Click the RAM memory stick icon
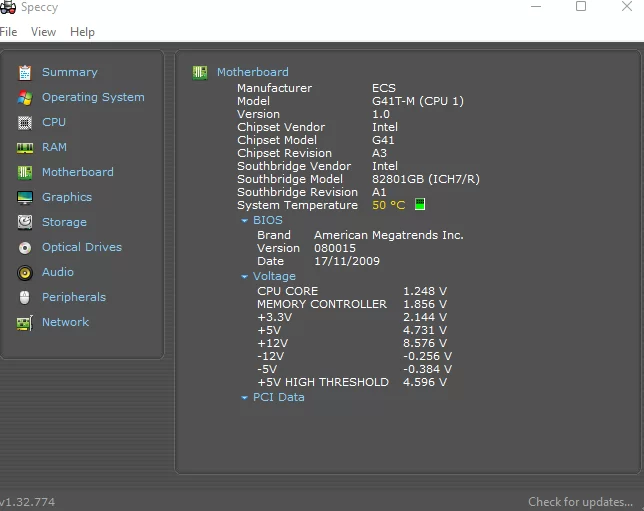 click(25, 147)
